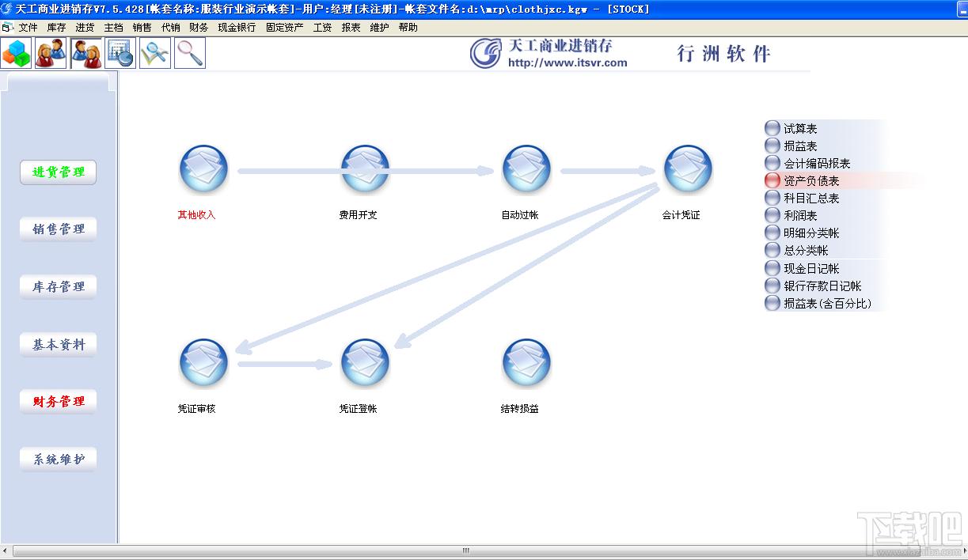Screen dimensions: 968x560
Task: Open the 维护 menu
Action: (x=379, y=27)
